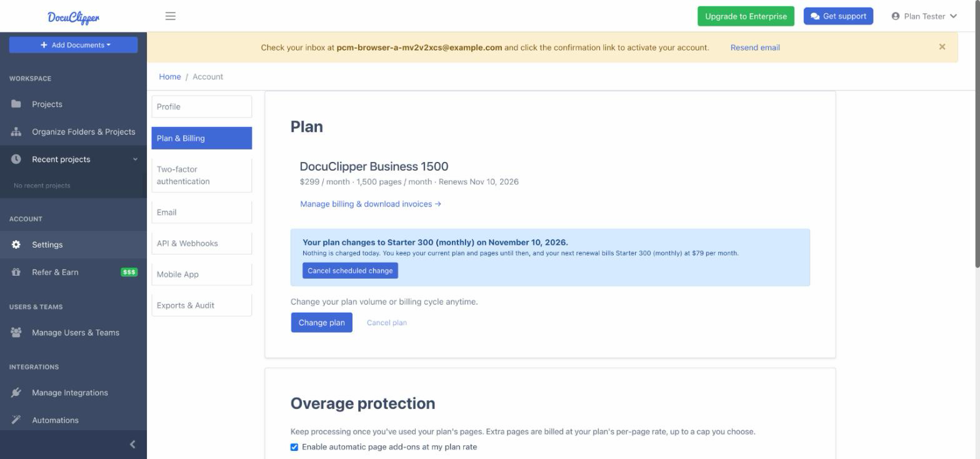Click the Automations wand icon

(x=16, y=420)
